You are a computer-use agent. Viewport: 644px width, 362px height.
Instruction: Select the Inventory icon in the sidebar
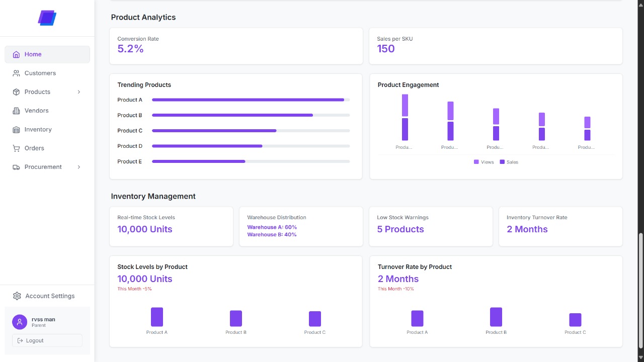[x=16, y=129]
